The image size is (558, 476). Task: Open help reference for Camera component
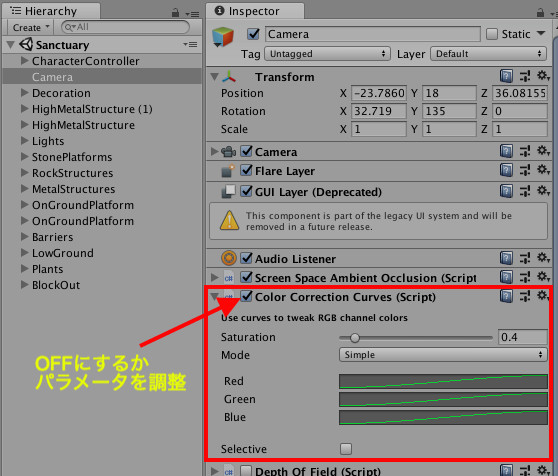point(506,151)
